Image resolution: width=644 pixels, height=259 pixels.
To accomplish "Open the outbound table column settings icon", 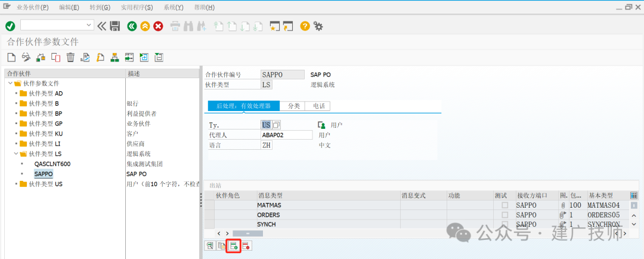I will 634,195.
